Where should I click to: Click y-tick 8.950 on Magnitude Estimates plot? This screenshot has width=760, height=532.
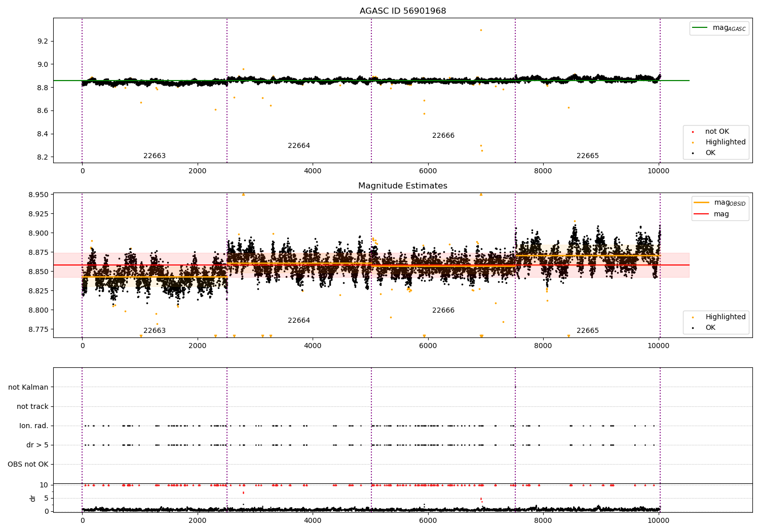click(x=39, y=195)
